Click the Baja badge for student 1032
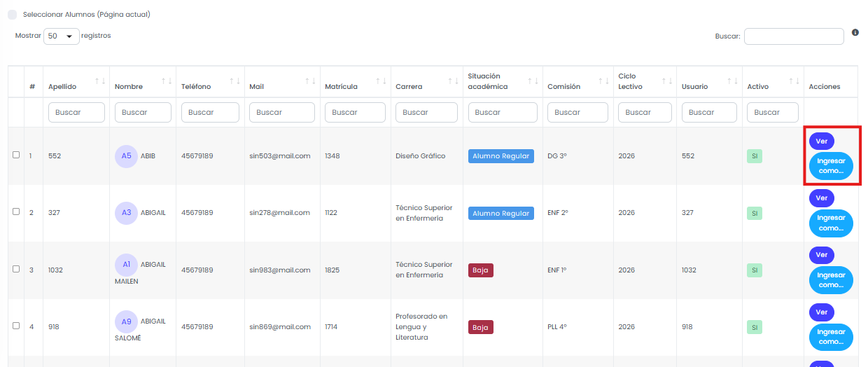 pos(481,270)
